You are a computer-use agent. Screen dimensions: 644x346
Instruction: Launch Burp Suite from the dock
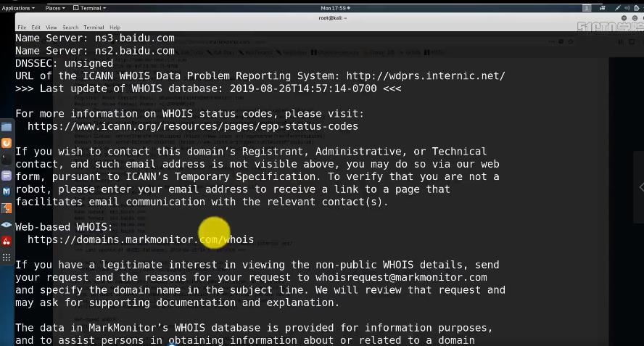pos(7,208)
